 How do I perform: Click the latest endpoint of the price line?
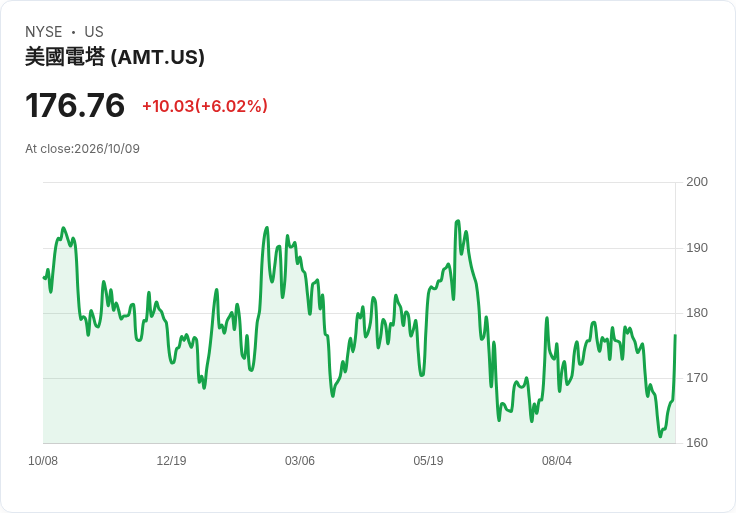[675, 335]
